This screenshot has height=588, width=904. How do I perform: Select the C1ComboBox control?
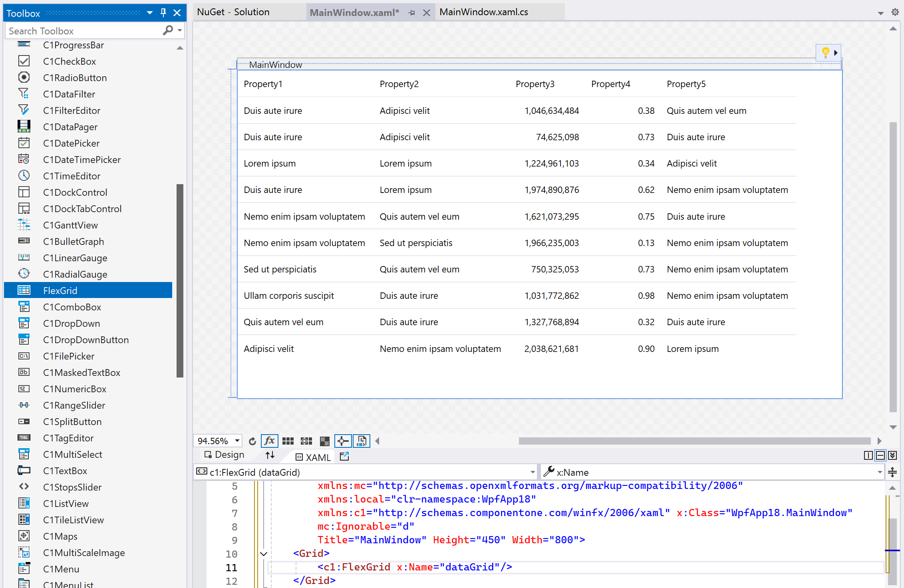point(72,307)
